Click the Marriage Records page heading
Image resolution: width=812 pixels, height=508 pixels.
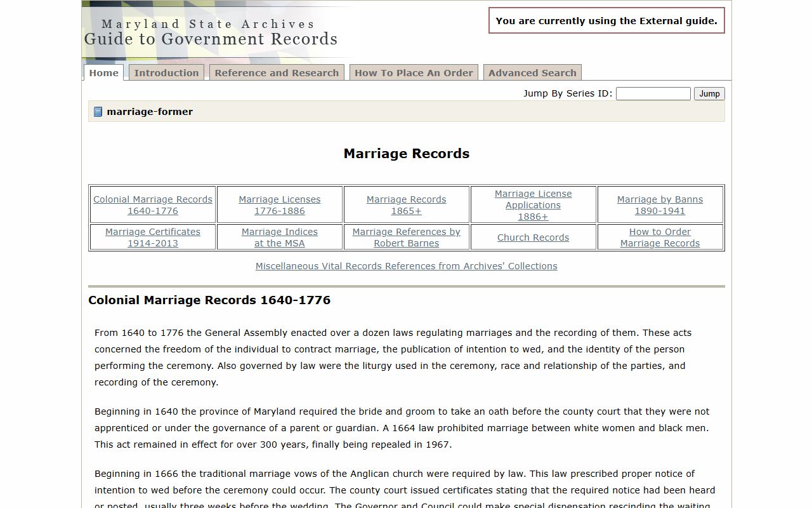point(407,154)
